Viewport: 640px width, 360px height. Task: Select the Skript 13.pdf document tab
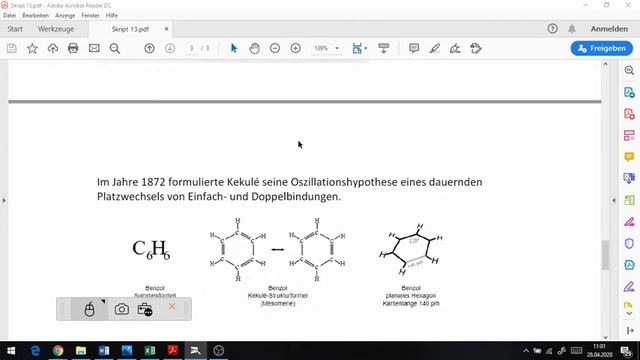tap(130, 29)
